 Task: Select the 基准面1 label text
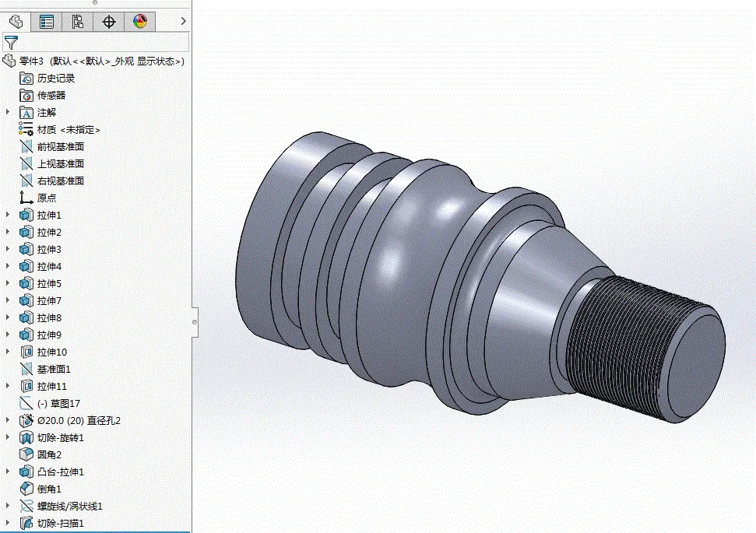54,369
